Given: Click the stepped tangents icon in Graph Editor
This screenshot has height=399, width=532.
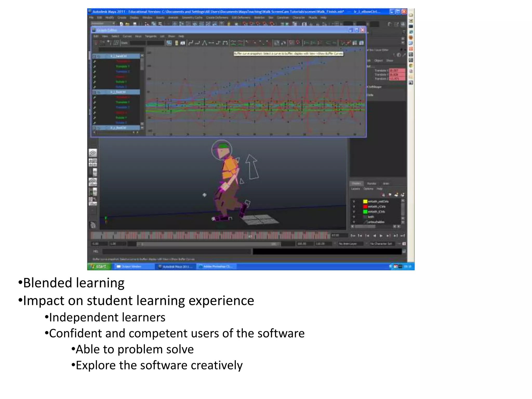Looking at the screenshot, I should [218, 43].
